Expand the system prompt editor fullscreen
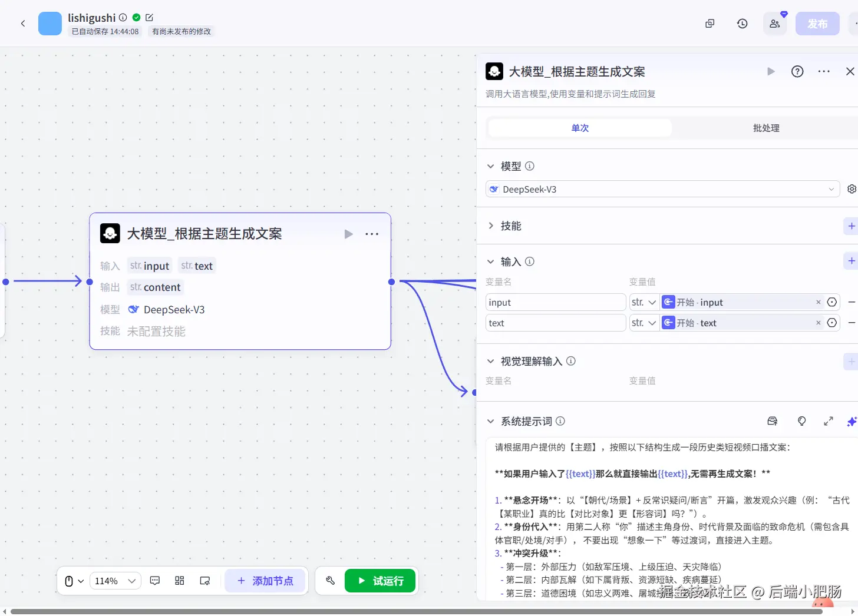Viewport: 858px width, 616px height. 829,421
